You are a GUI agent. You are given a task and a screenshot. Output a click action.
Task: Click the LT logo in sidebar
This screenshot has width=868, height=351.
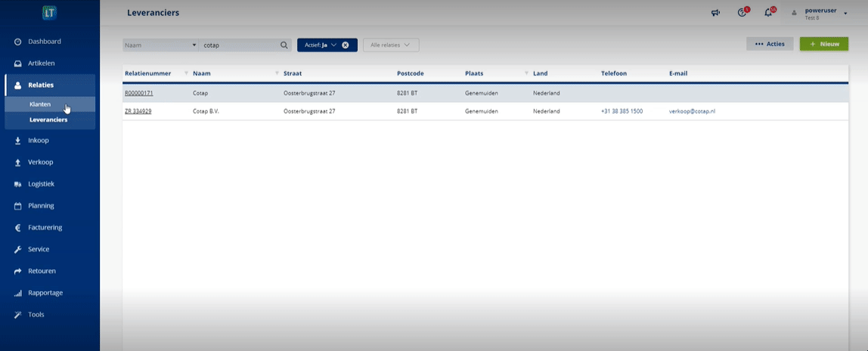click(x=49, y=13)
